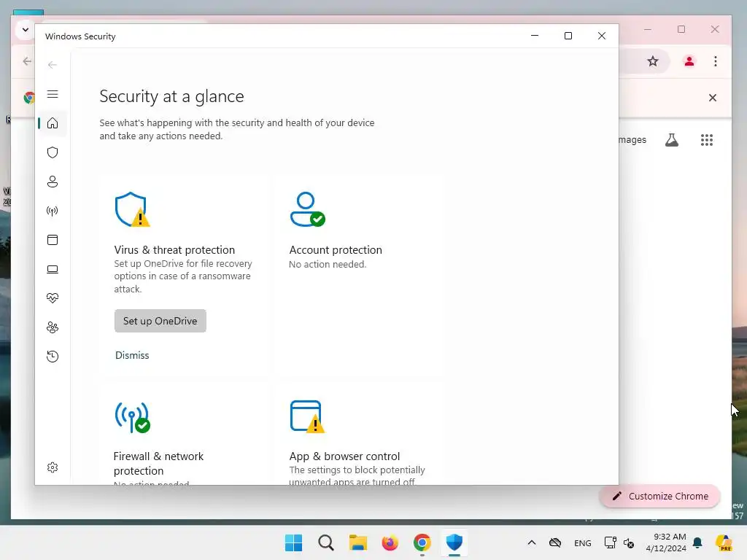This screenshot has height=560, width=747.
Task: Open the notifications bell icon
Action: pyautogui.click(x=697, y=542)
